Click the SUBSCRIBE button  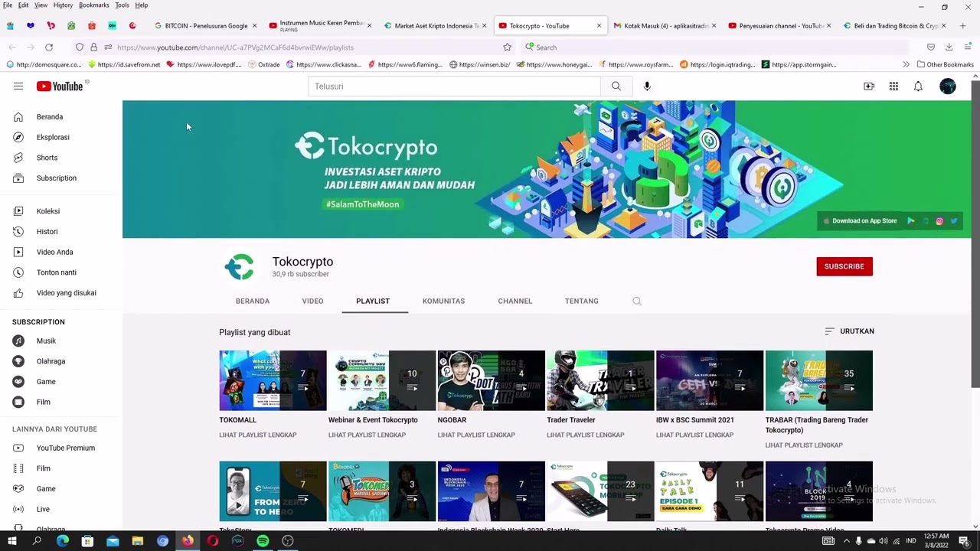click(x=844, y=266)
